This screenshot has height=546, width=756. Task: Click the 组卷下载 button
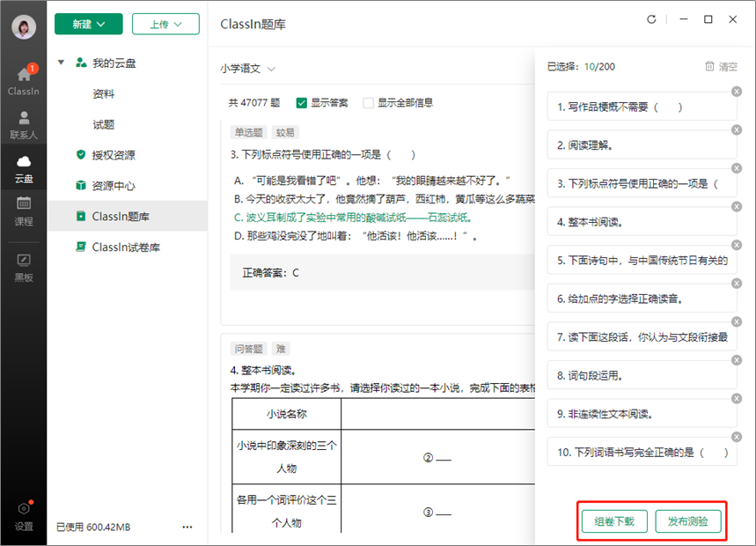614,521
